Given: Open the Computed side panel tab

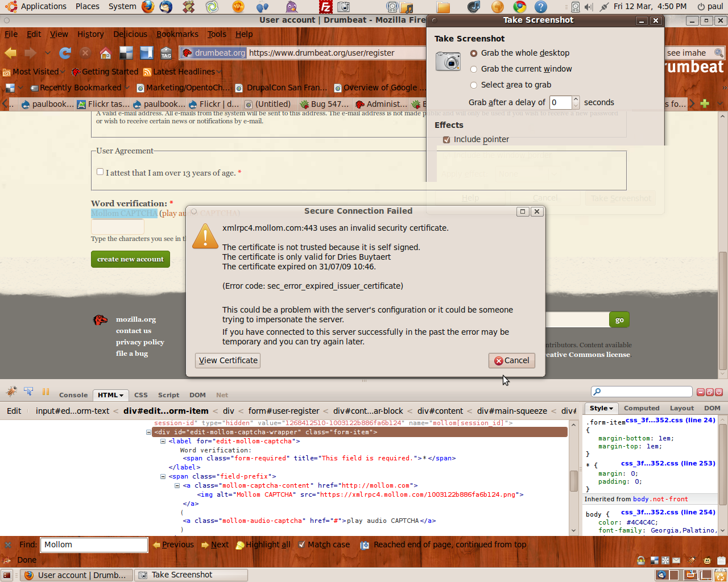Looking at the screenshot, I should (x=642, y=408).
